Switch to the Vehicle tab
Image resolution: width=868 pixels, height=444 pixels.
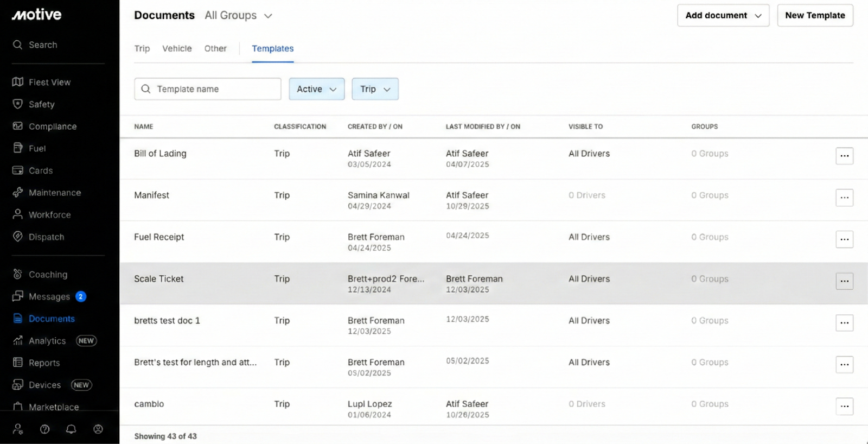[x=177, y=49]
